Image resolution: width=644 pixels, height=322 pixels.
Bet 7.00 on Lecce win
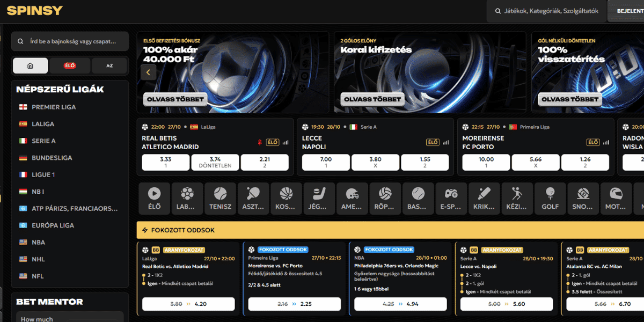coord(326,163)
